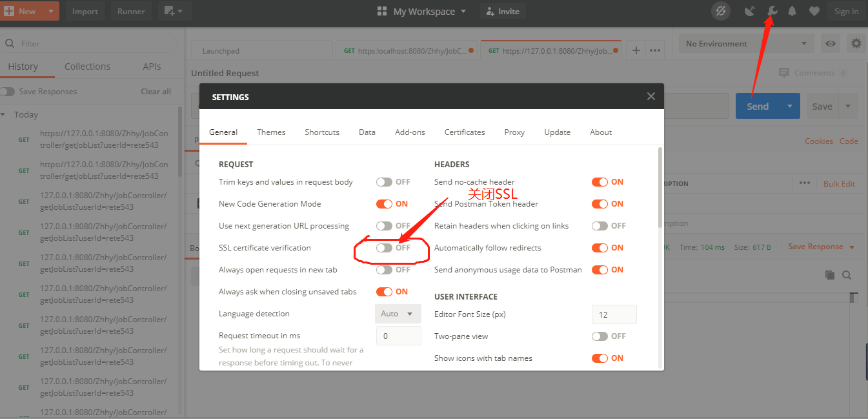
Task: Open the new window icon menu
Action: (x=173, y=11)
